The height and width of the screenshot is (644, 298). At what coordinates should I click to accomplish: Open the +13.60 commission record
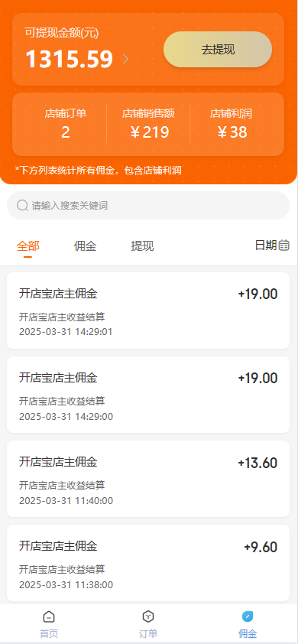pyautogui.click(x=148, y=479)
